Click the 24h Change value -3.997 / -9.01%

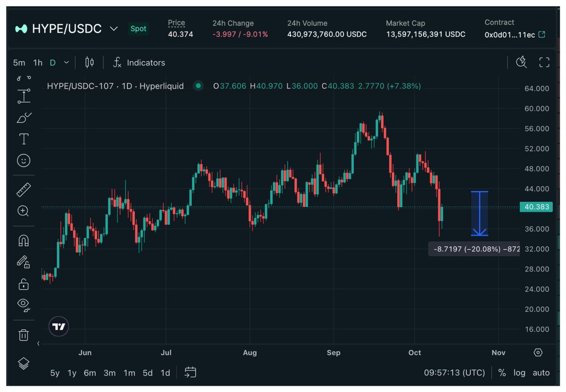point(240,34)
